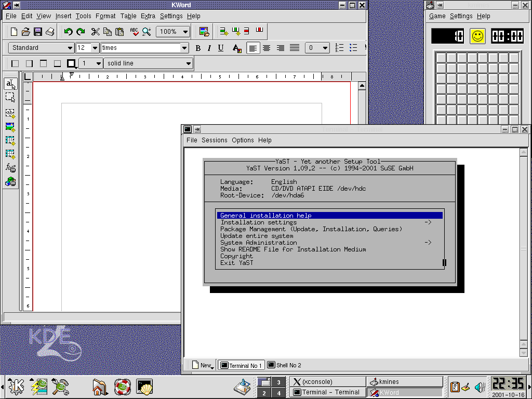Viewport: 532px width, 399px height.
Task: Click the Minesweeper smiley face button
Action: click(477, 36)
